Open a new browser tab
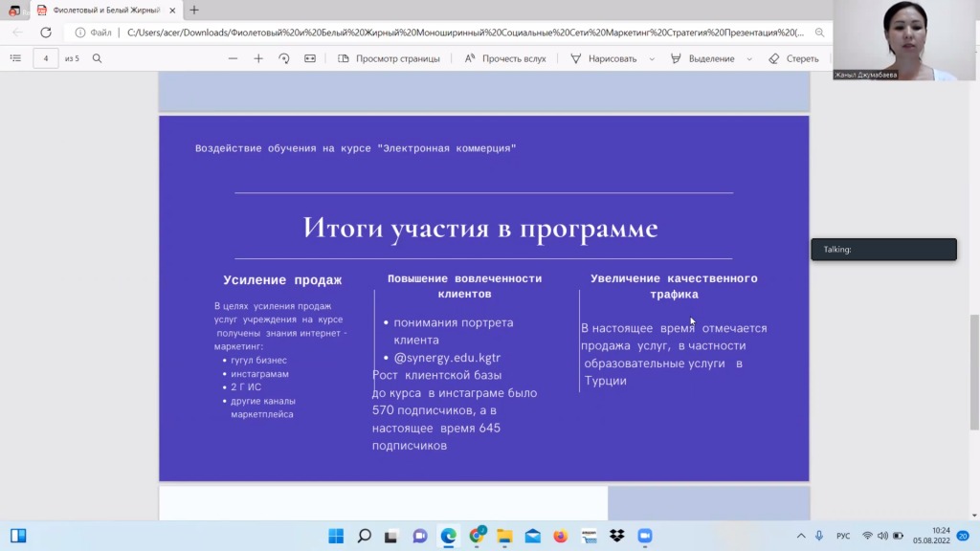This screenshot has width=980, height=551. tap(194, 10)
